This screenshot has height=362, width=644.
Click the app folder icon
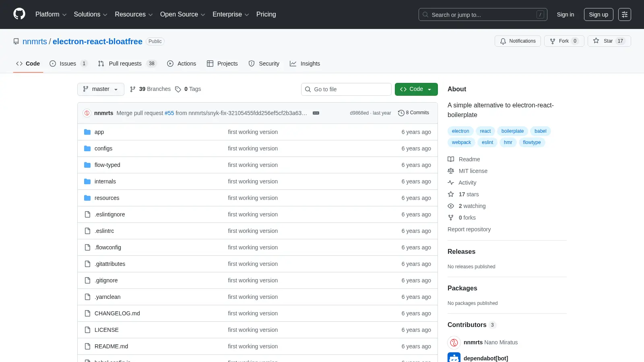click(x=87, y=132)
